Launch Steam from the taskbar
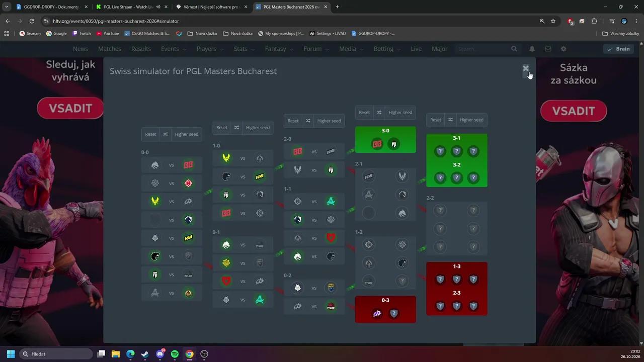The width and height of the screenshot is (644, 362). click(145, 354)
